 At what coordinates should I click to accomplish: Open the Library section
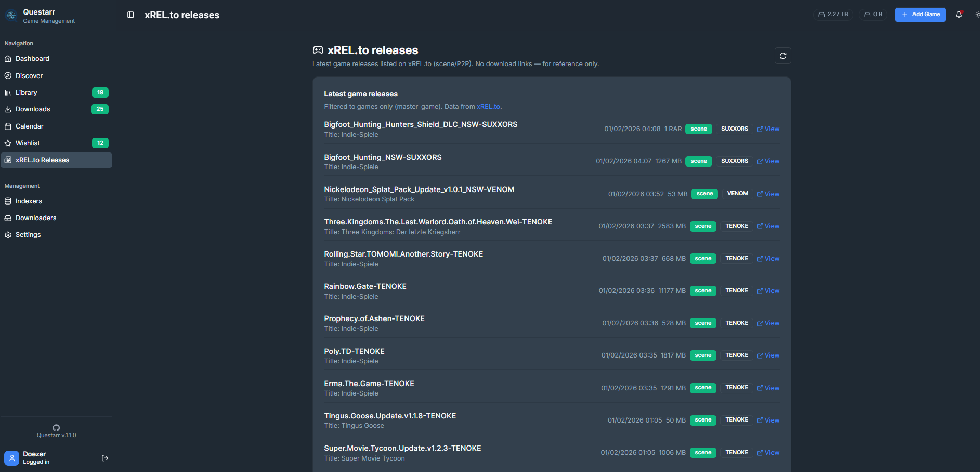[x=27, y=93]
